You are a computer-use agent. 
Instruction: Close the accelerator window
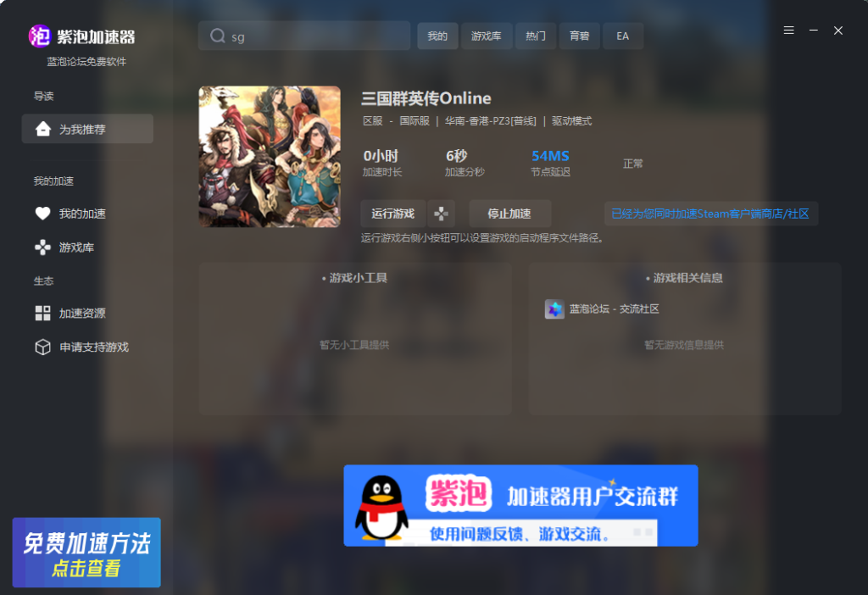click(838, 31)
